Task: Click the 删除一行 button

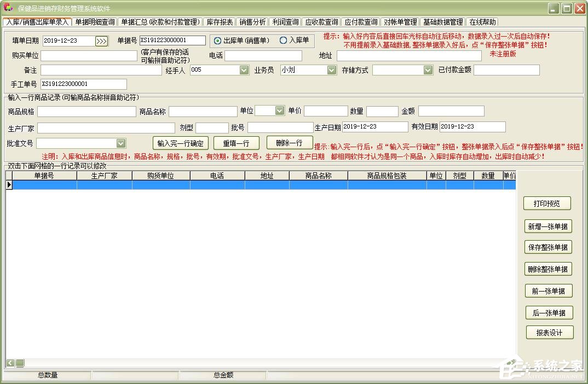Action: (x=289, y=143)
